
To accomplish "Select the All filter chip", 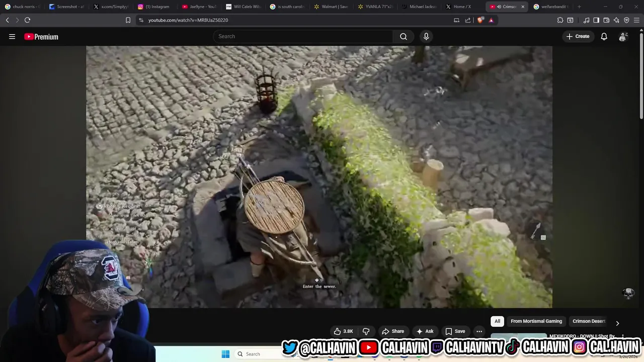I will coord(497,321).
